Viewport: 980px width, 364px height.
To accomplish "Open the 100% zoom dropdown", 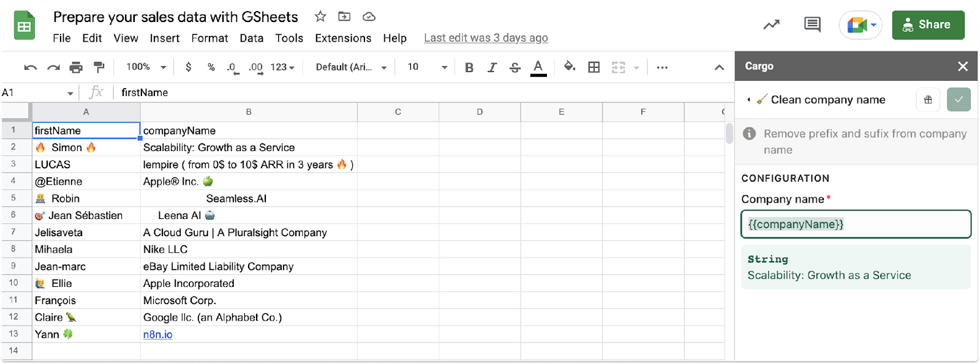I will tap(146, 67).
